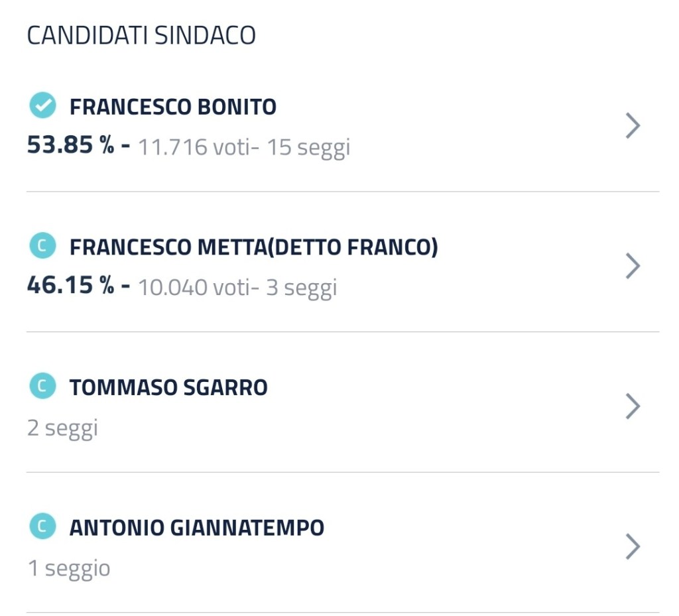Click the C badge beside Tommaso Sgarro
Viewport: 679px width, 616px height.
click(x=43, y=386)
